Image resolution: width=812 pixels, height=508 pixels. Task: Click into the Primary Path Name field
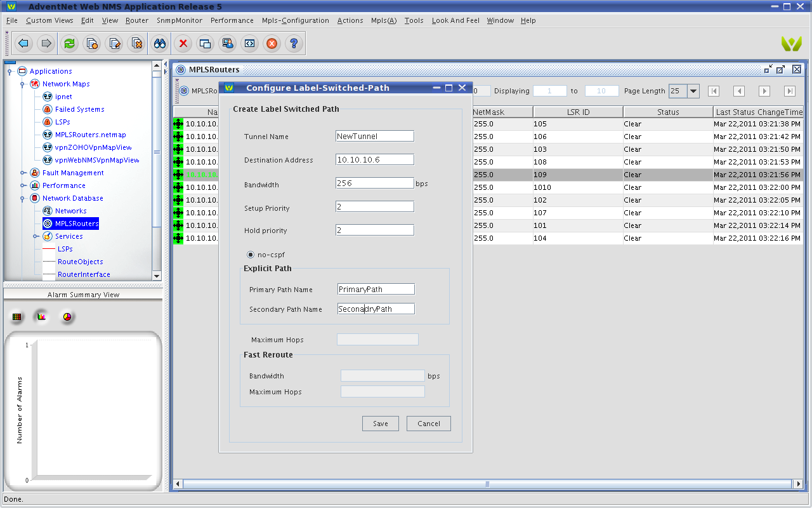pyautogui.click(x=376, y=289)
